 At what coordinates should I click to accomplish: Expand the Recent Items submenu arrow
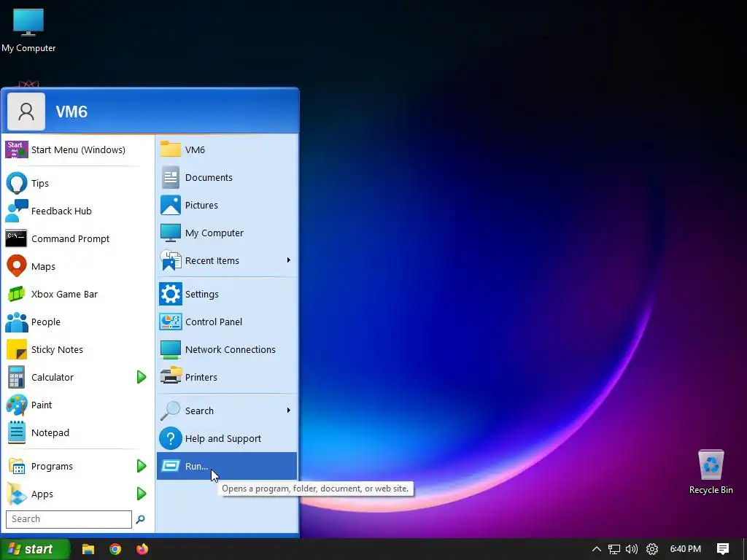click(x=289, y=260)
